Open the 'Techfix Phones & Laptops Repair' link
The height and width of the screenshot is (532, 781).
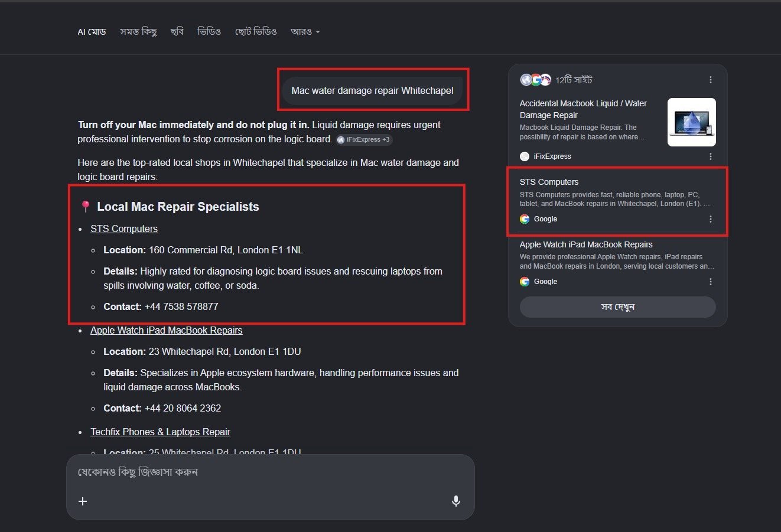160,432
